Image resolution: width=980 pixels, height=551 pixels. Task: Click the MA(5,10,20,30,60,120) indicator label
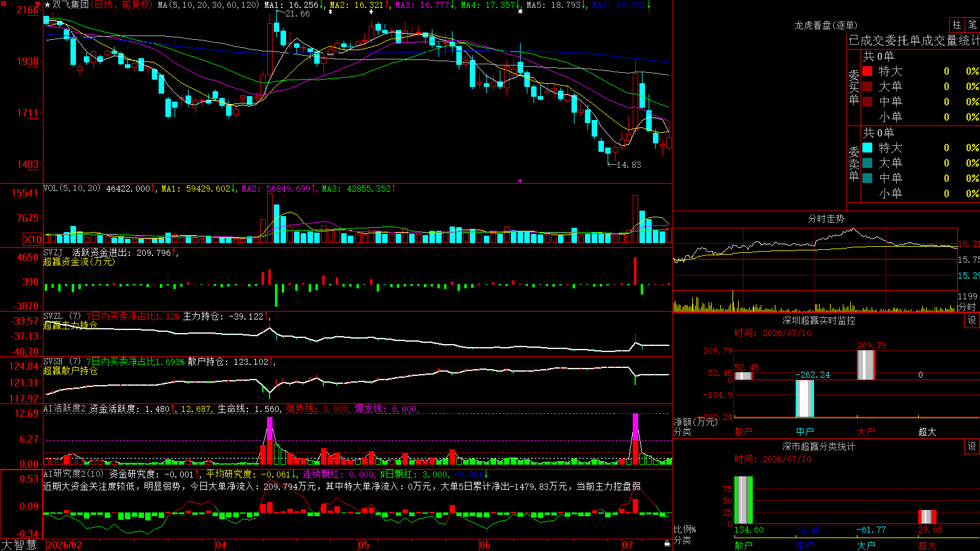[x=208, y=5]
